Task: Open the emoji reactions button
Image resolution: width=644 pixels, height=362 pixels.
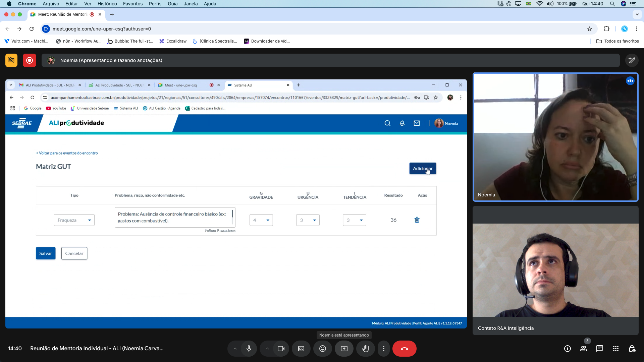Action: tap(323, 349)
